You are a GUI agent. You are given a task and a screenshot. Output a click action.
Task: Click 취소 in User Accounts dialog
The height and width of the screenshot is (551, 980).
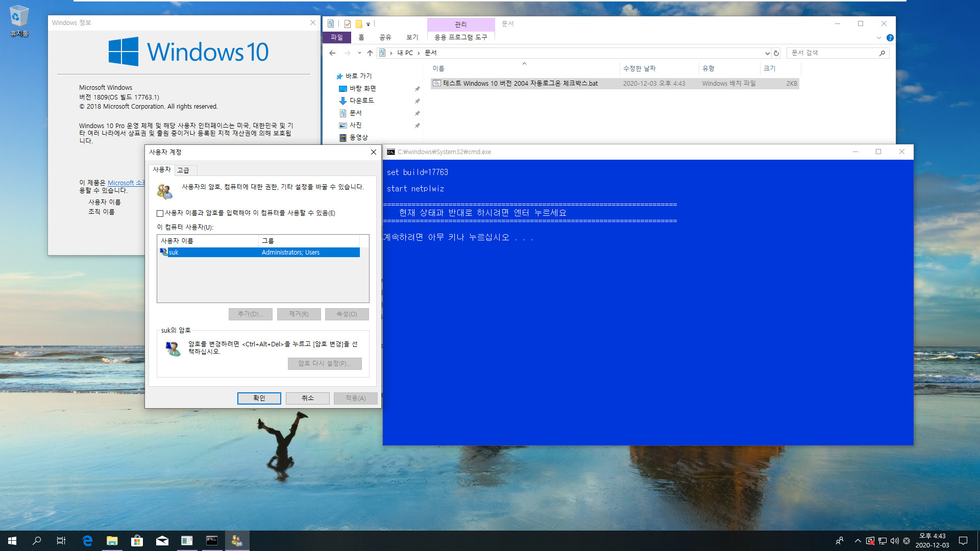[x=308, y=398]
